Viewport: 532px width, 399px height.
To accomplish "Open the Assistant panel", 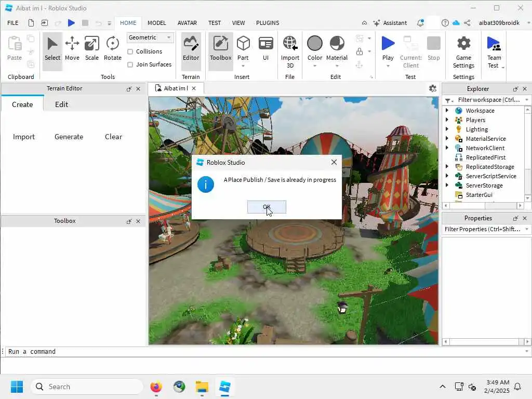I will click(x=390, y=23).
